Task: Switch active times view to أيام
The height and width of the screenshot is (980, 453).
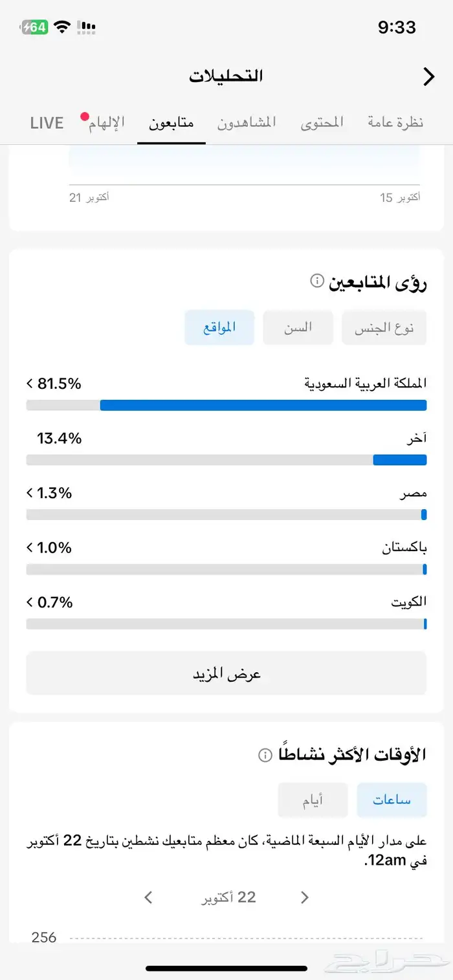Action: 313,800
